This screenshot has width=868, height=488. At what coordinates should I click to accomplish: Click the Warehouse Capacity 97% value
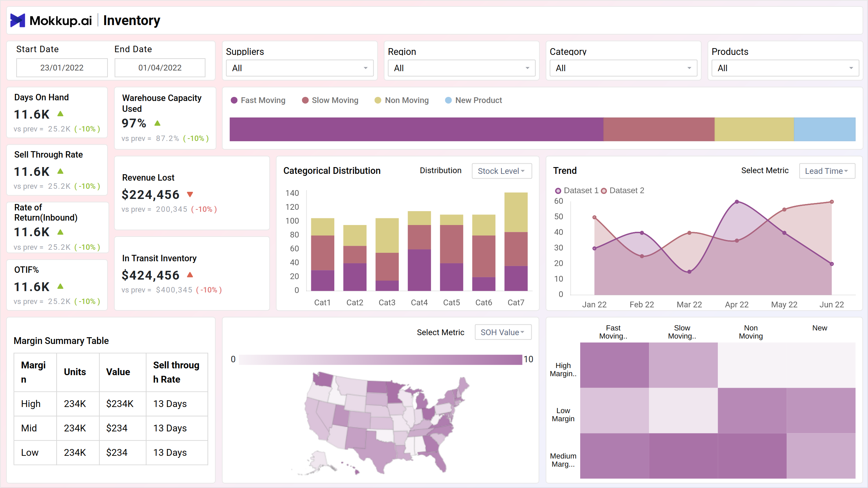(134, 123)
